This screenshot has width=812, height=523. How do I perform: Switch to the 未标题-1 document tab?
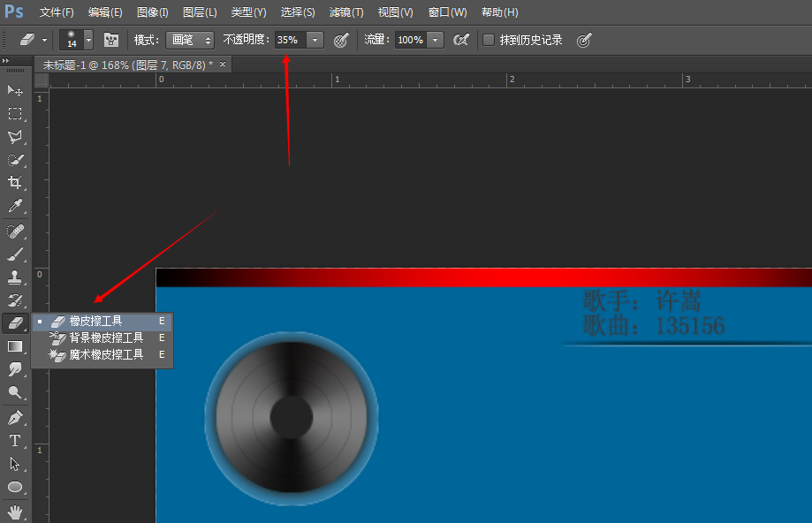point(127,65)
